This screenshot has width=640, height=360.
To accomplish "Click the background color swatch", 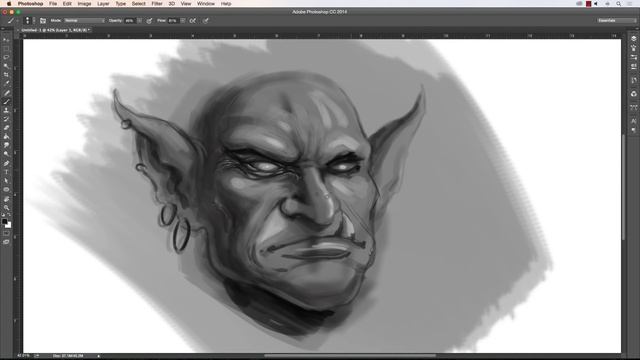I will [9, 226].
